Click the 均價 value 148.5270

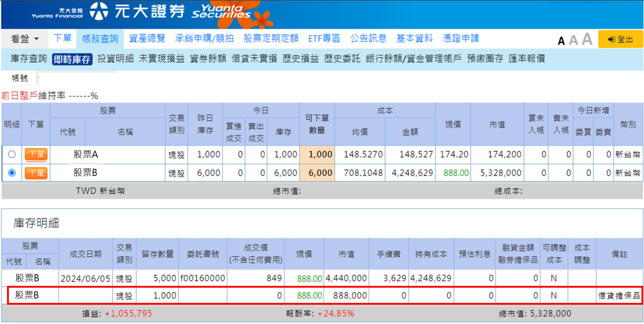(364, 155)
